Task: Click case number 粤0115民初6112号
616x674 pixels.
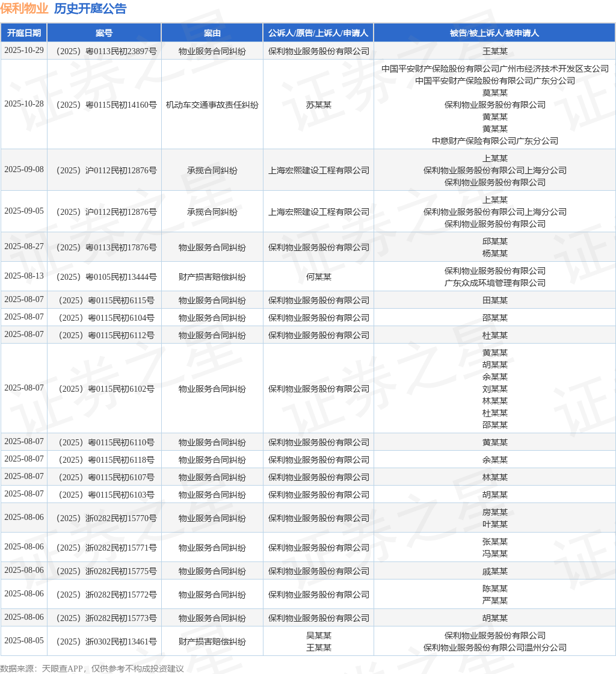Action: point(106,335)
